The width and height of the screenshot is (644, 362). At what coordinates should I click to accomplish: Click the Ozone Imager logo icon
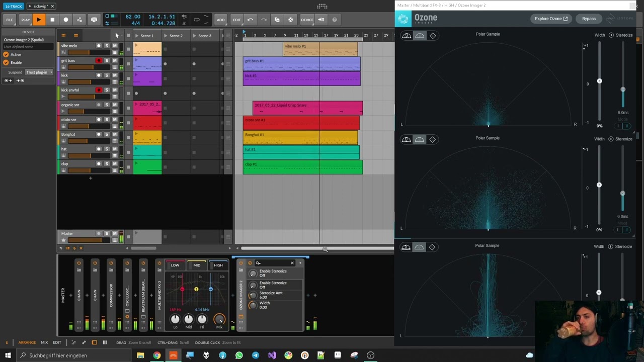pyautogui.click(x=403, y=19)
